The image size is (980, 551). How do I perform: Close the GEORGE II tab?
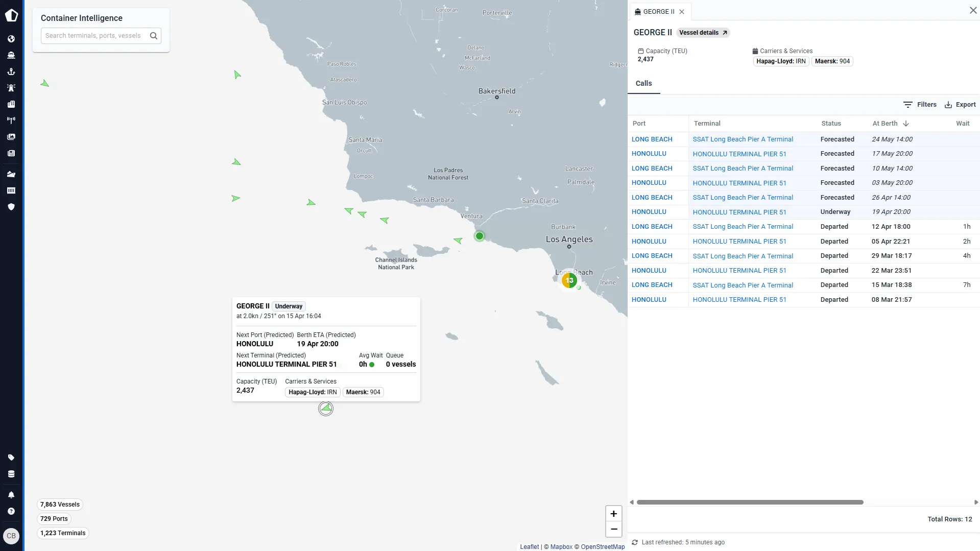pos(682,12)
